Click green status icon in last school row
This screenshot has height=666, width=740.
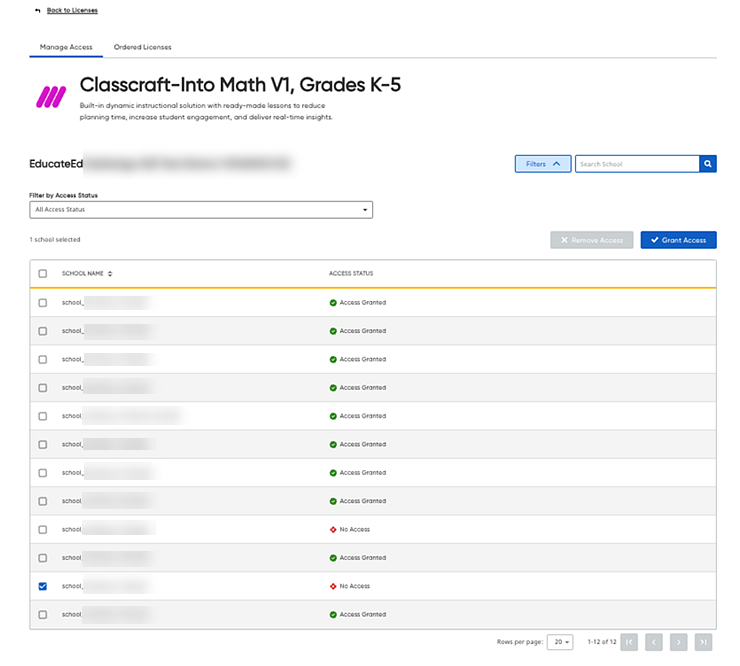(333, 615)
